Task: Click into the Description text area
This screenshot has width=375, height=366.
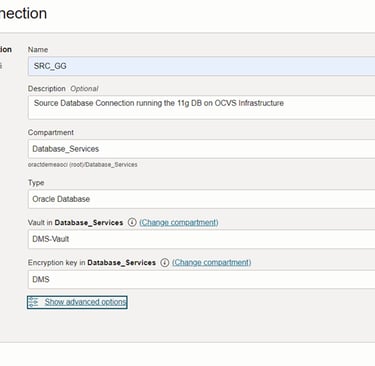Action: click(x=201, y=107)
